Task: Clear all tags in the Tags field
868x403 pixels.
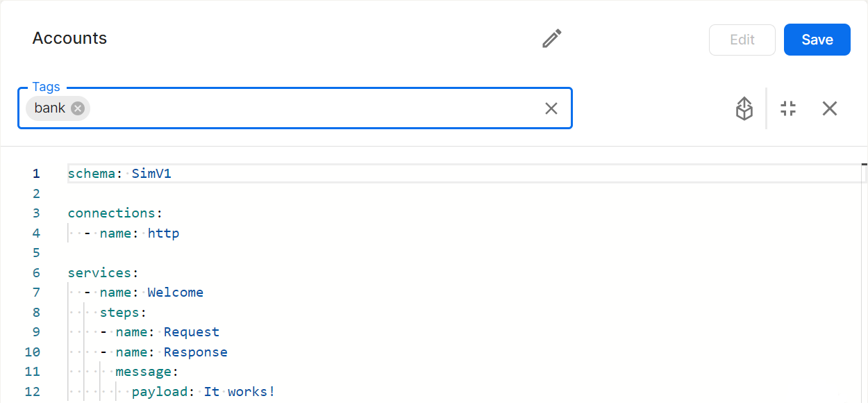Action: click(x=551, y=108)
